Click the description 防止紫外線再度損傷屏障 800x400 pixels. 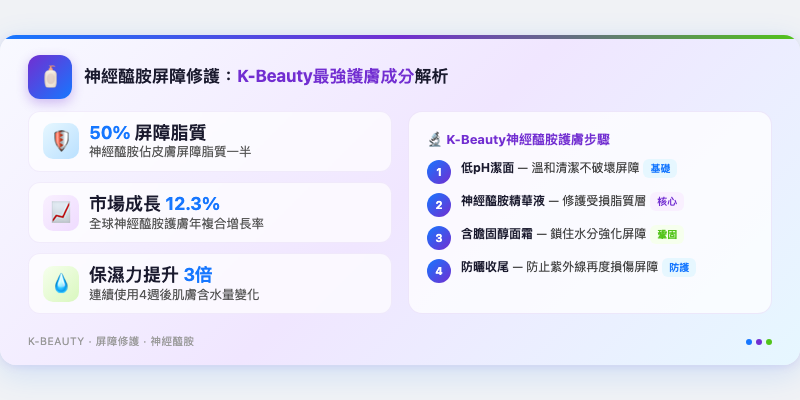click(x=592, y=267)
